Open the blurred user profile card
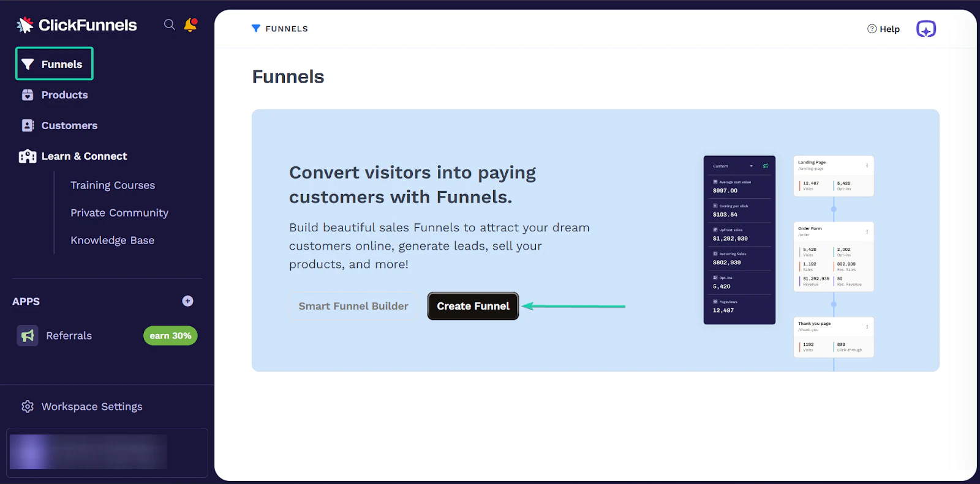This screenshot has width=980, height=484. [x=107, y=452]
